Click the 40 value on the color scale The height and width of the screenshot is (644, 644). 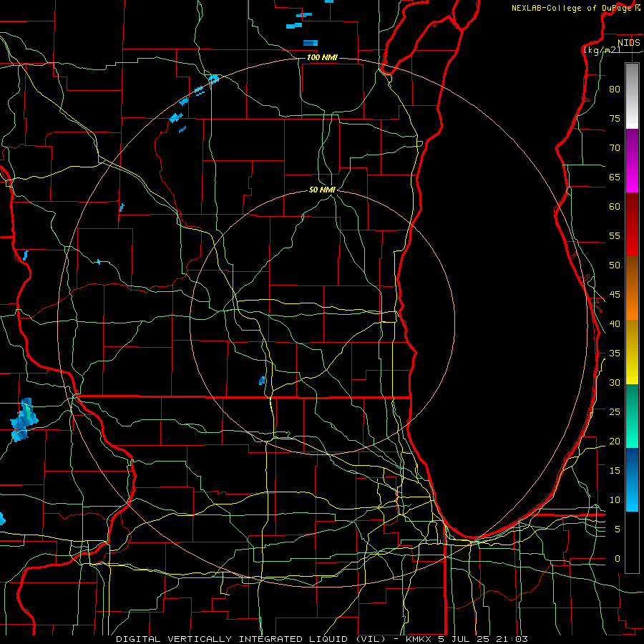click(x=615, y=323)
